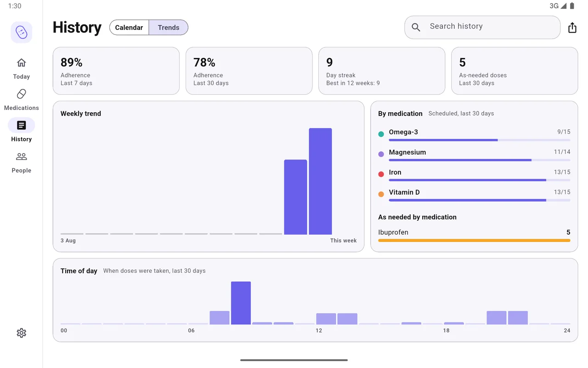
Task: Open the People icon
Action: [x=22, y=156]
